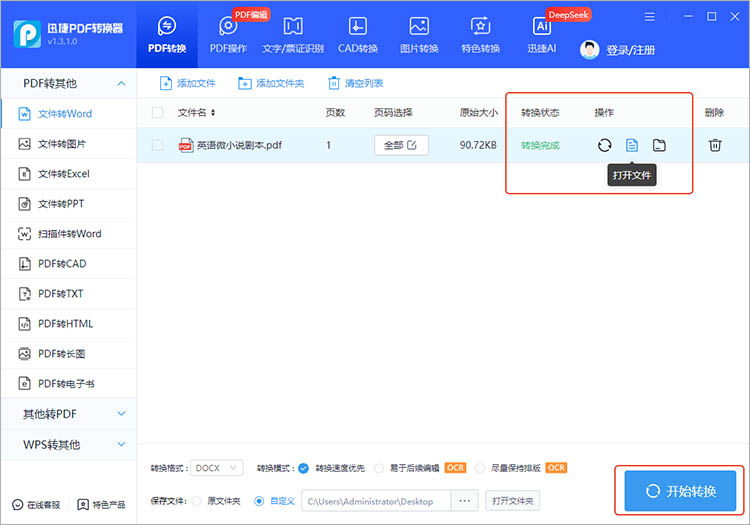The image size is (750, 525).
Task: Select 扫描件转Word in sidebar
Action: pos(68,234)
